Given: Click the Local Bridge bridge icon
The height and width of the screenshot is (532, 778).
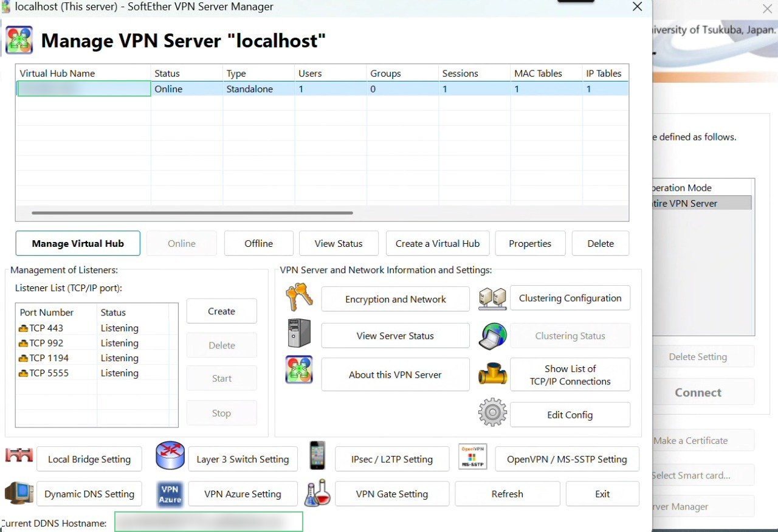Looking at the screenshot, I should [x=19, y=455].
